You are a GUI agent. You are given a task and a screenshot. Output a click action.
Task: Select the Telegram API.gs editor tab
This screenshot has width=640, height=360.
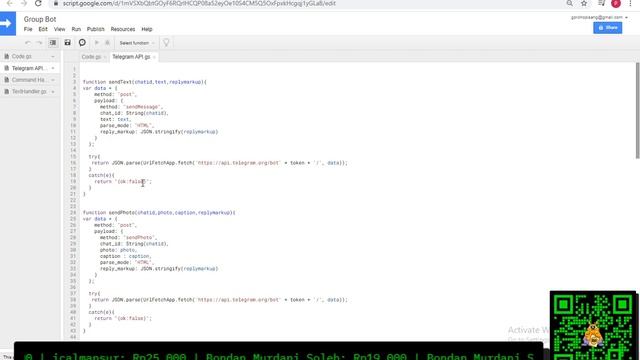(131, 57)
